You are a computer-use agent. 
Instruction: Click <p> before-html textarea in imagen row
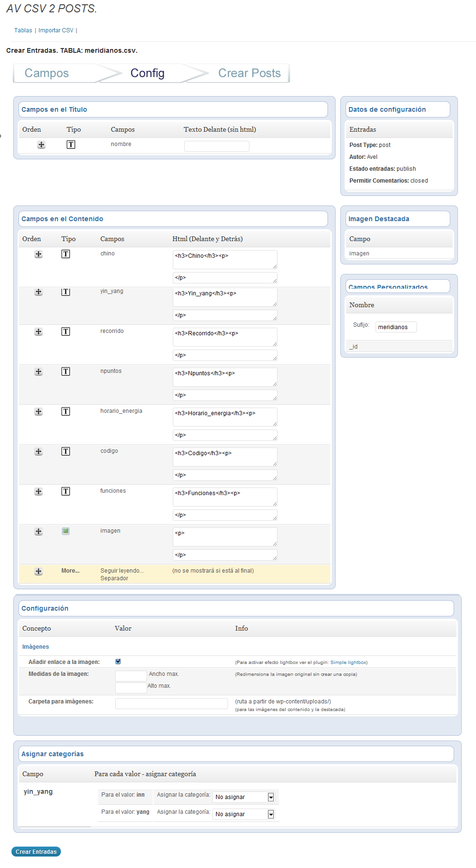[x=225, y=537]
